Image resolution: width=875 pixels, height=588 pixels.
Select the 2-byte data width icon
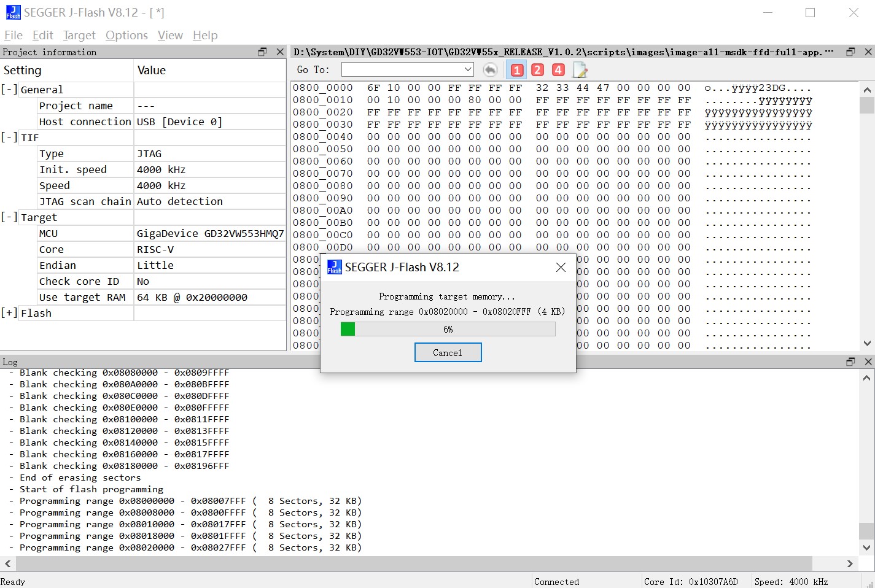pyautogui.click(x=537, y=70)
